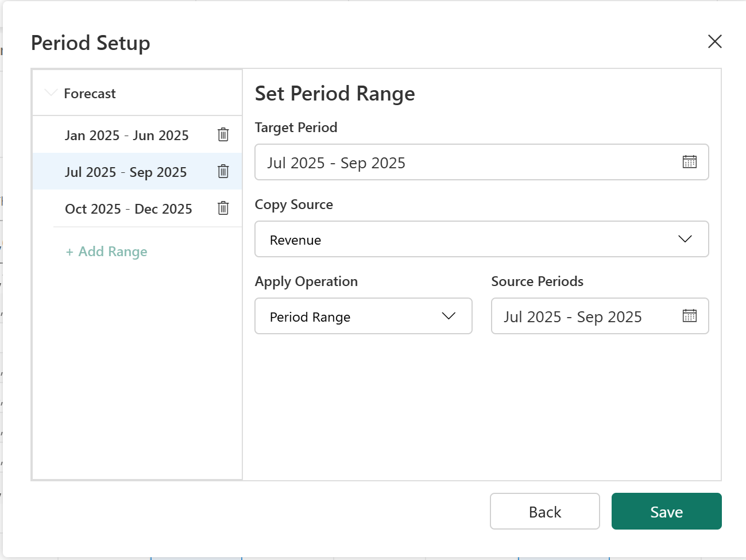Select the Jul 2025 - Sep 2025 range
Viewport: 746px width, 560px height.
point(125,172)
